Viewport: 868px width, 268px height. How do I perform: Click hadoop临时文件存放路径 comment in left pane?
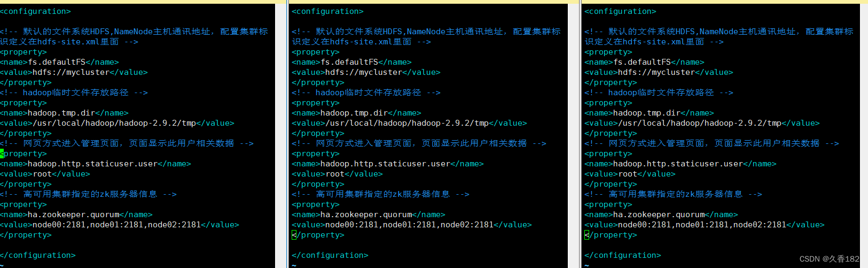pyautogui.click(x=74, y=93)
